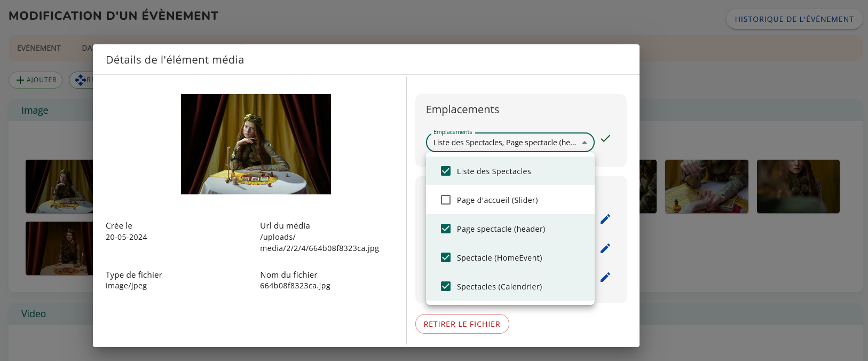The image size is (868, 361).
Task: Click the green checkmark to confirm emplacements
Action: pyautogui.click(x=605, y=139)
